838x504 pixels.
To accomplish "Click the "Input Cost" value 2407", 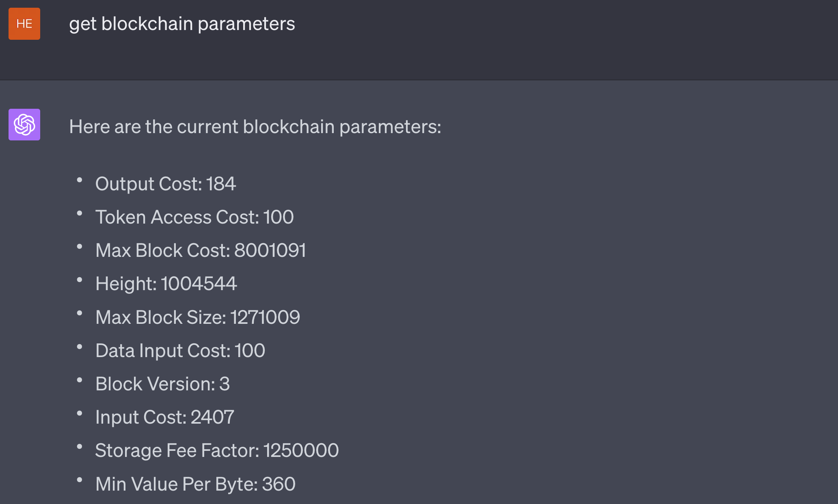I will pos(212,417).
